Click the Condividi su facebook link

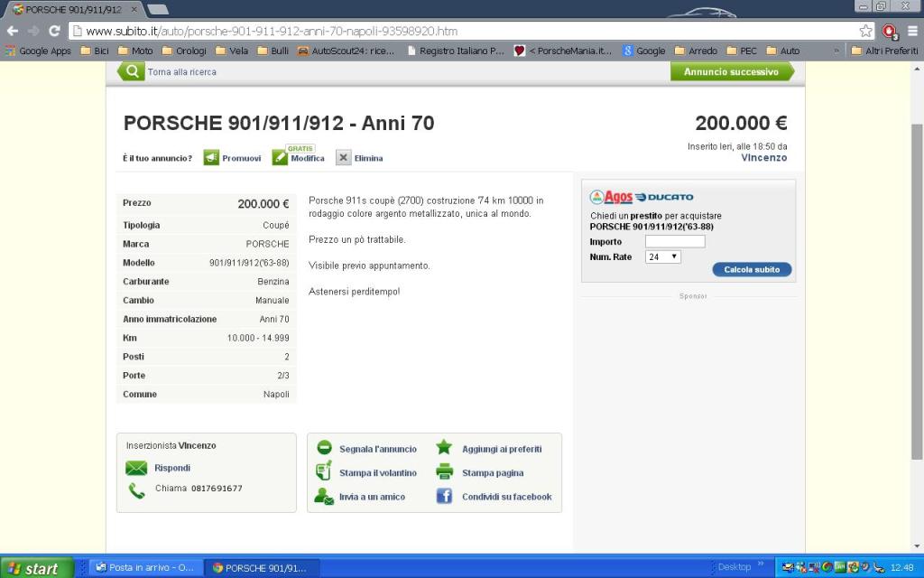[x=507, y=497]
